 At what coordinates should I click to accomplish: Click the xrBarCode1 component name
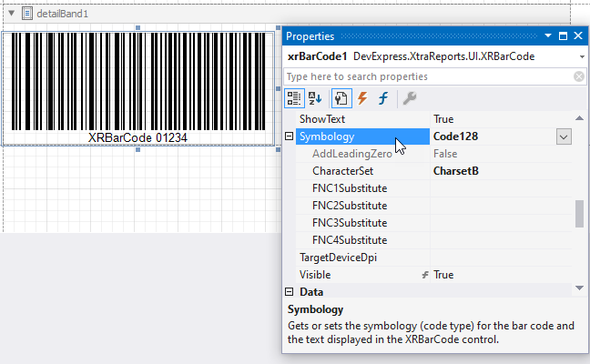(317, 56)
